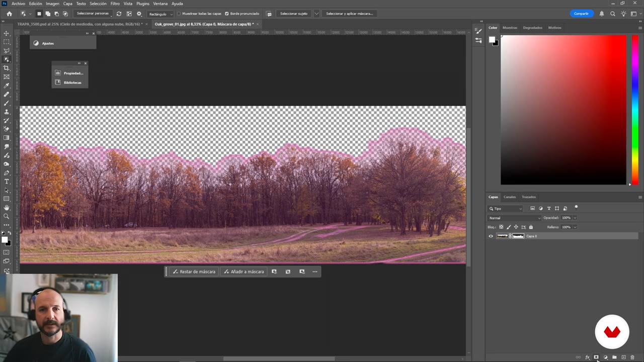644x362 pixels.
Task: Enable 'Muestrear todas las capas' checkbox
Action: tap(179, 14)
